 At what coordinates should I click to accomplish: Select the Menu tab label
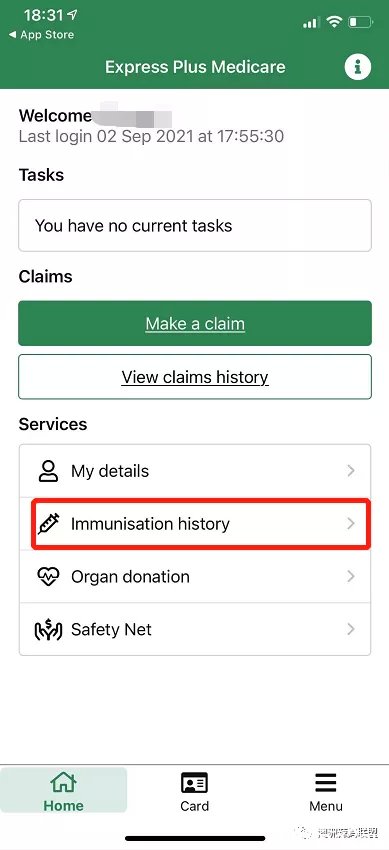pos(326,806)
